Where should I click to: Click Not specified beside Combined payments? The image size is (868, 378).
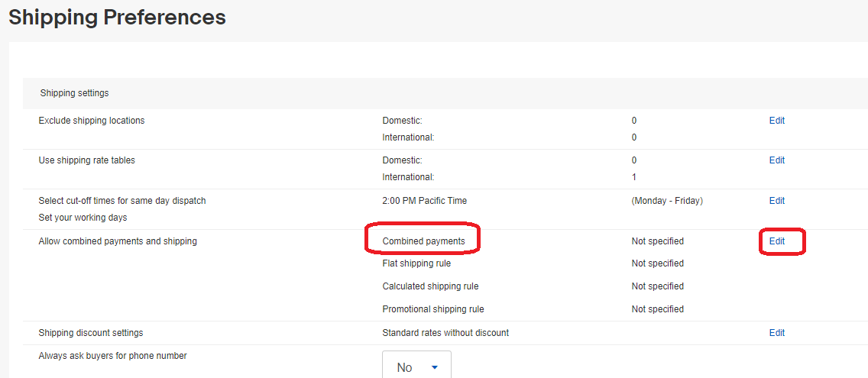click(657, 241)
